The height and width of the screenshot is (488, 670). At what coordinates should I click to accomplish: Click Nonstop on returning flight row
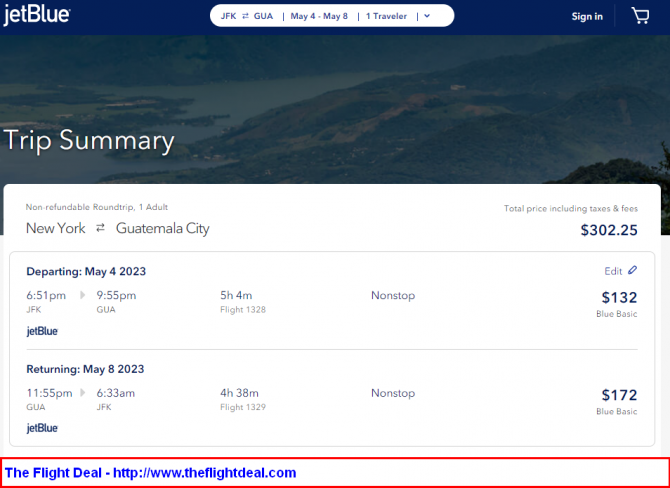[x=393, y=393]
